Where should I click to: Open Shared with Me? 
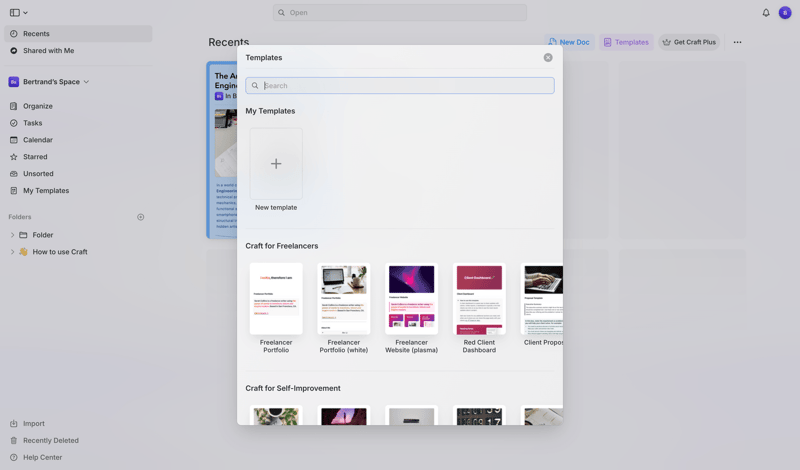(48, 51)
